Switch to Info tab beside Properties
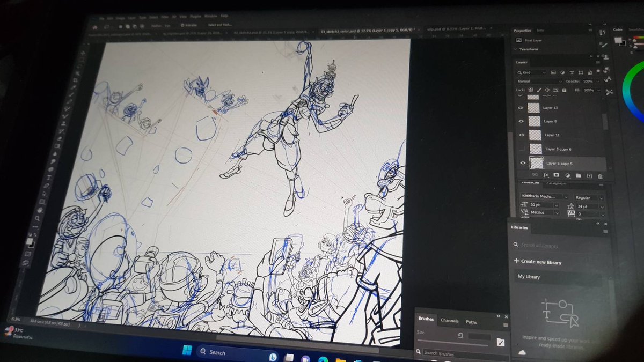Viewport: 644px width, 362px height. click(540, 31)
